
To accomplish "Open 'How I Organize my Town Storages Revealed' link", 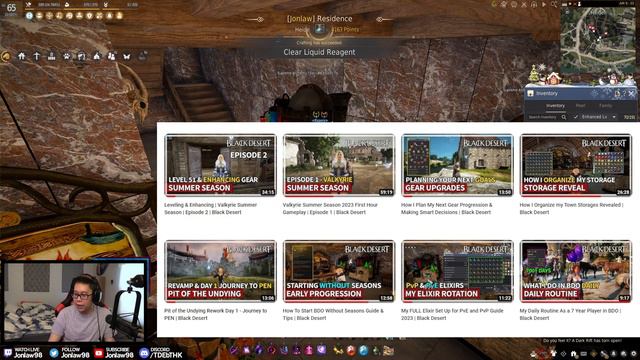I will pyautogui.click(x=571, y=209).
